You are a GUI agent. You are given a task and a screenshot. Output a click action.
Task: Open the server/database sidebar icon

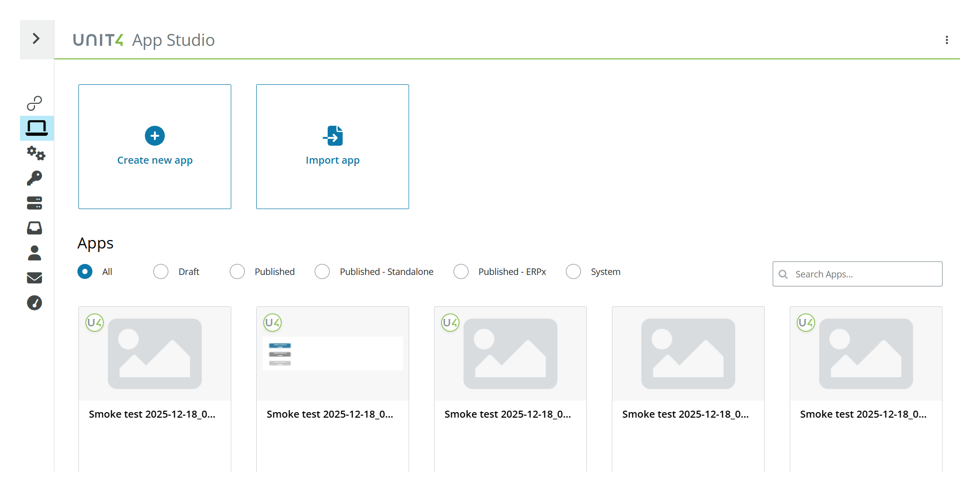click(35, 203)
